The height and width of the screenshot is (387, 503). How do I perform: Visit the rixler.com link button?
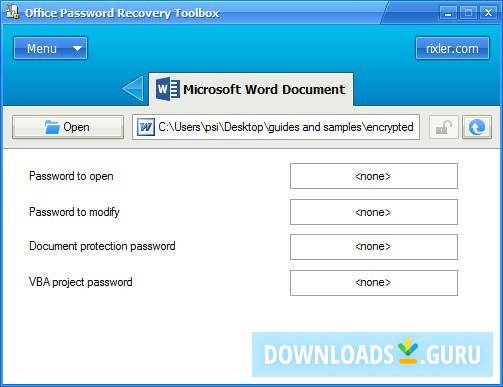point(452,48)
